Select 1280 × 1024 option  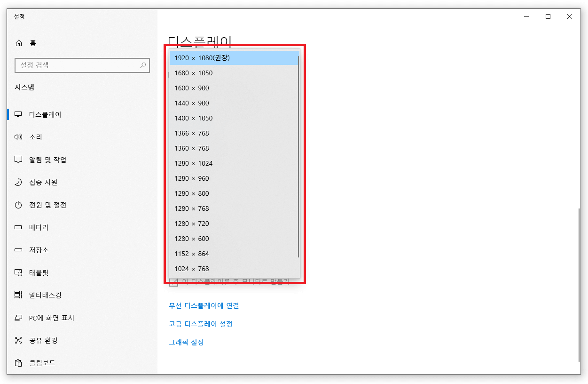coord(234,163)
